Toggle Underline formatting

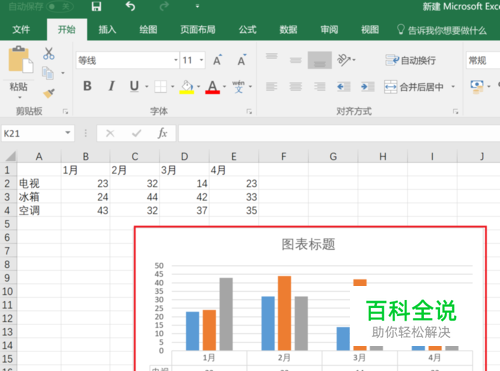[x=134, y=86]
